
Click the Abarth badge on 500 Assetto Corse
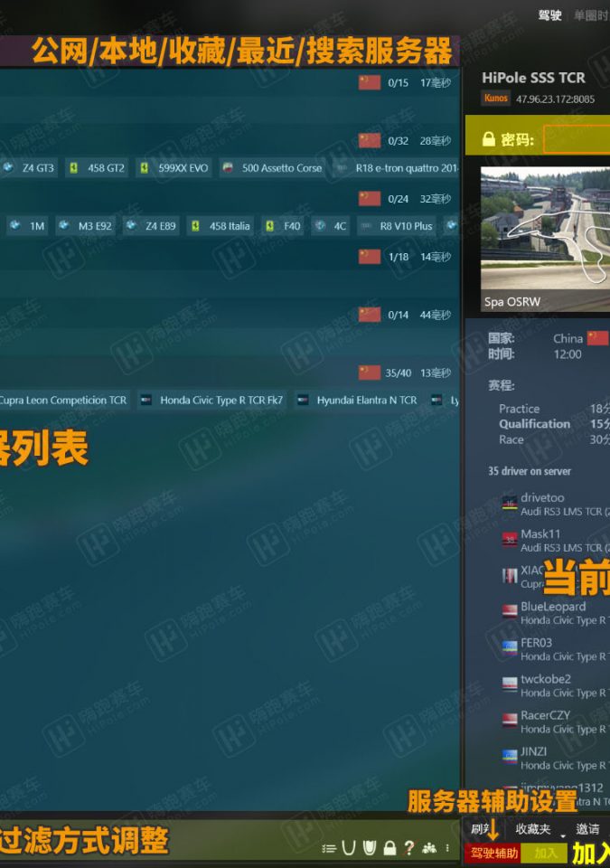pyautogui.click(x=227, y=168)
